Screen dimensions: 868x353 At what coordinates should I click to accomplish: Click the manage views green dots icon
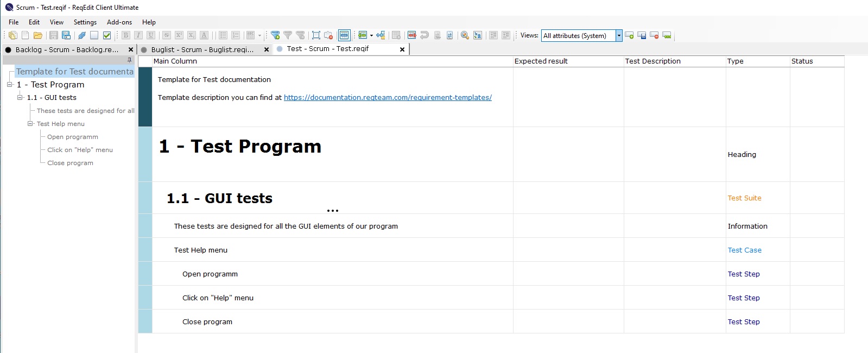coord(667,35)
